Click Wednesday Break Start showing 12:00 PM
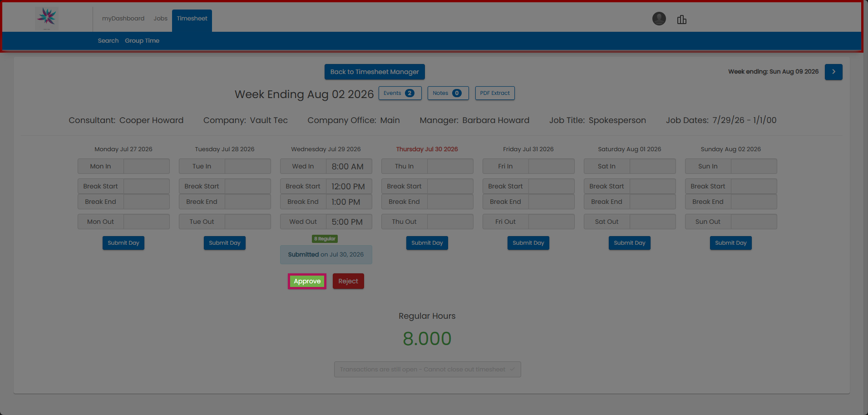This screenshot has height=415, width=868. [349, 186]
